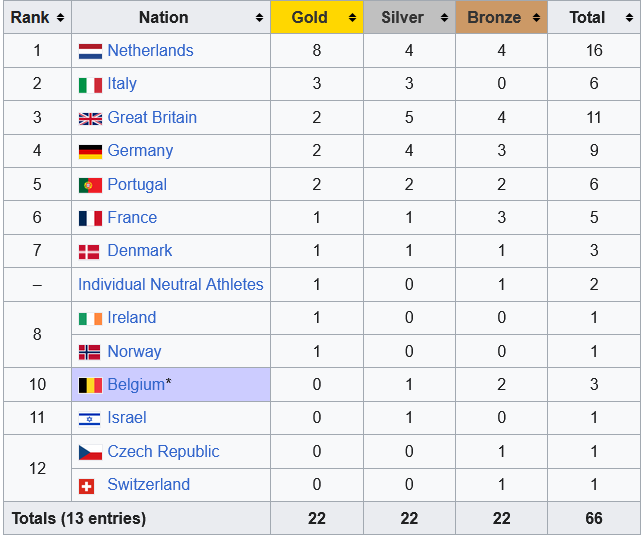Click the Netherlands flag icon
The image size is (643, 538).
90,51
